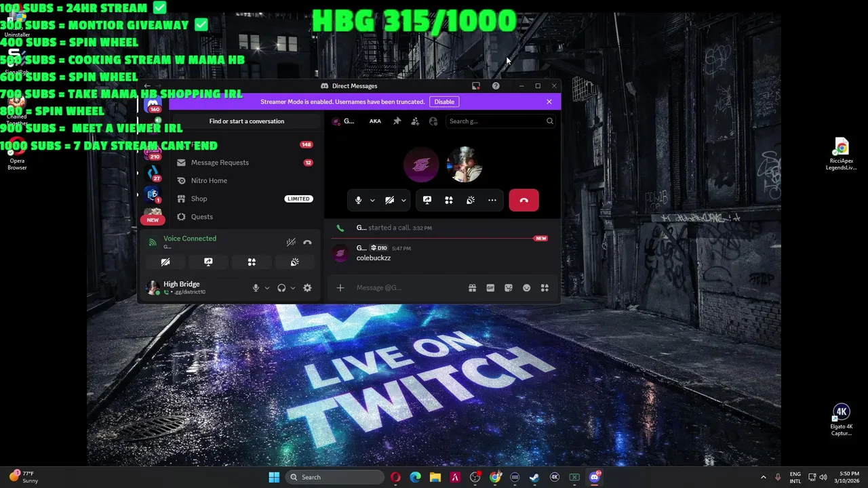Image resolution: width=868 pixels, height=488 pixels.
Task: Click the AKA label in header
Action: point(375,121)
